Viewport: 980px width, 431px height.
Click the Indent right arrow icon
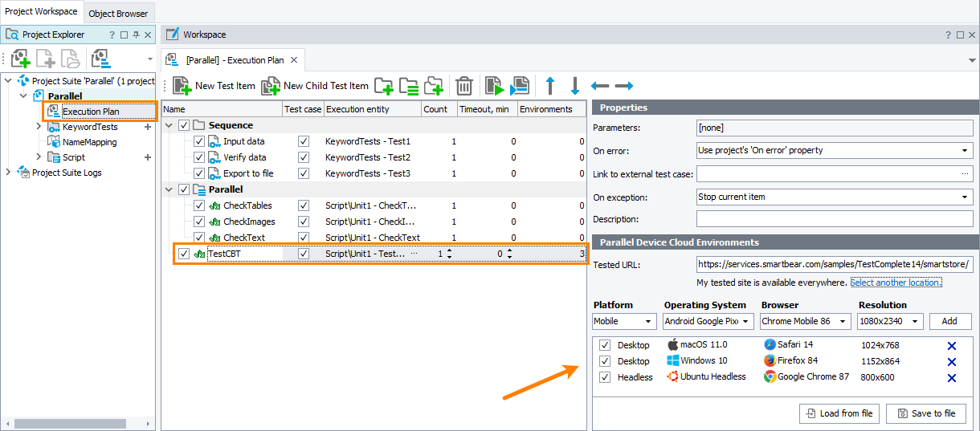(x=624, y=86)
